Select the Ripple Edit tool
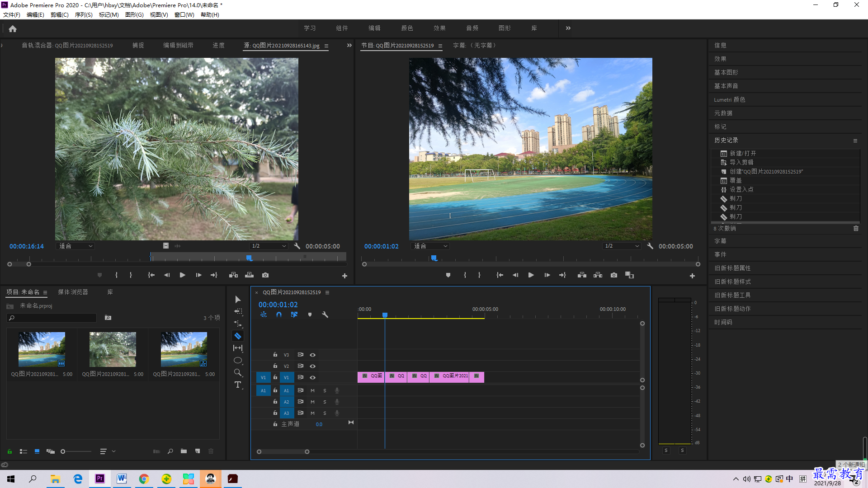 [x=238, y=324]
